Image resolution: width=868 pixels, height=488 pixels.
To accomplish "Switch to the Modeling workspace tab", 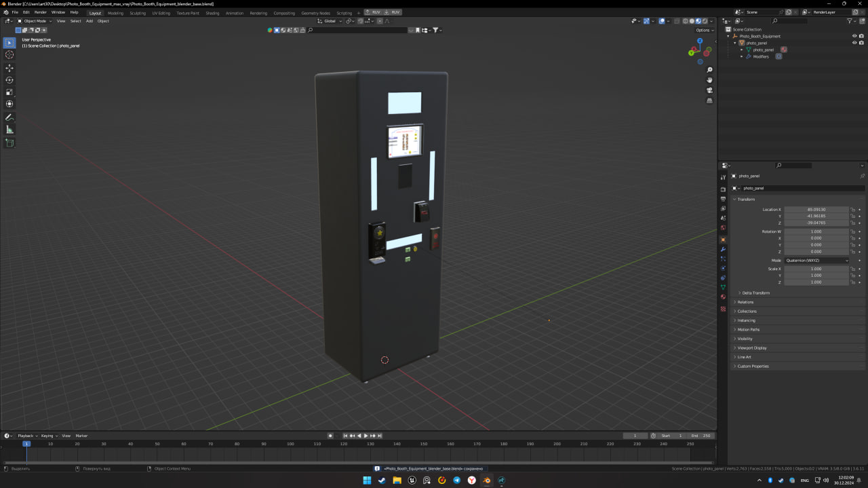I will point(115,13).
